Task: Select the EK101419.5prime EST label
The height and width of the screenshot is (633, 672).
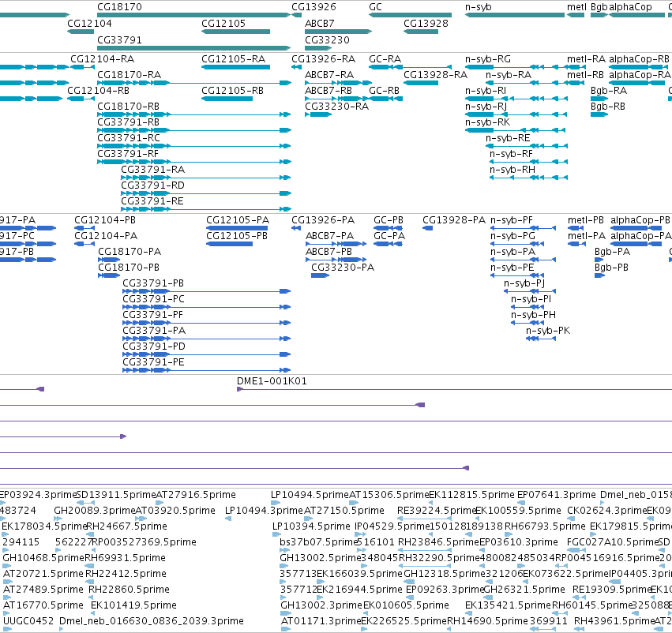Action: pos(133,605)
